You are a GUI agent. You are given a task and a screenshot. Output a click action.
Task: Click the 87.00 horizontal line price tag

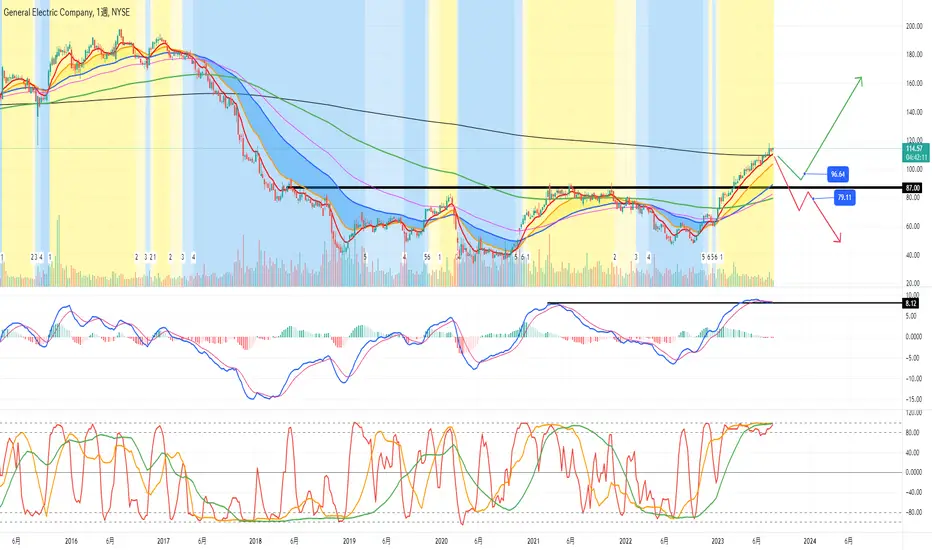click(912, 188)
